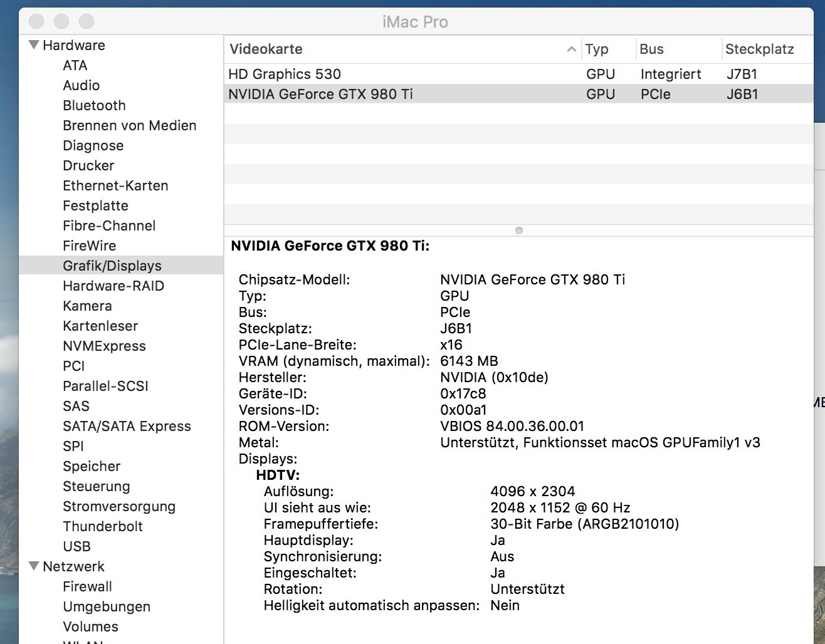The width and height of the screenshot is (825, 644).
Task: Open Thunderbolt hardware info
Action: coord(102,526)
